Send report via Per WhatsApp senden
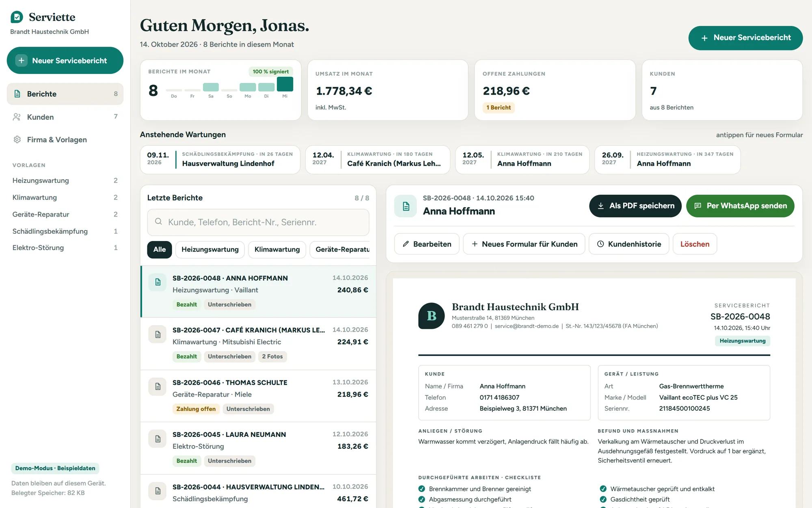 click(740, 206)
